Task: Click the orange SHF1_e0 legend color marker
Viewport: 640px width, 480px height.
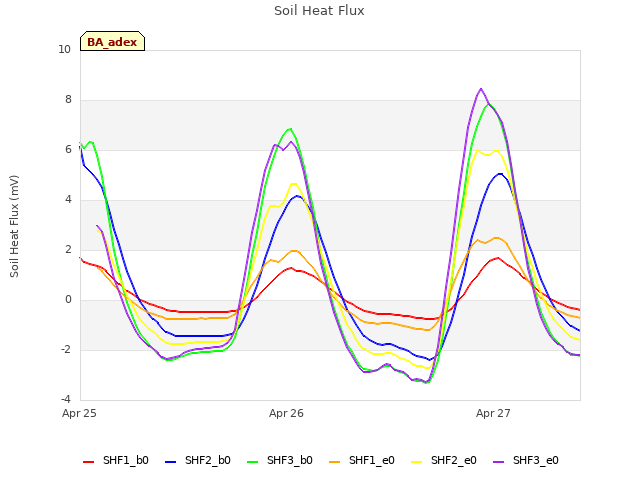Action: (x=335, y=462)
